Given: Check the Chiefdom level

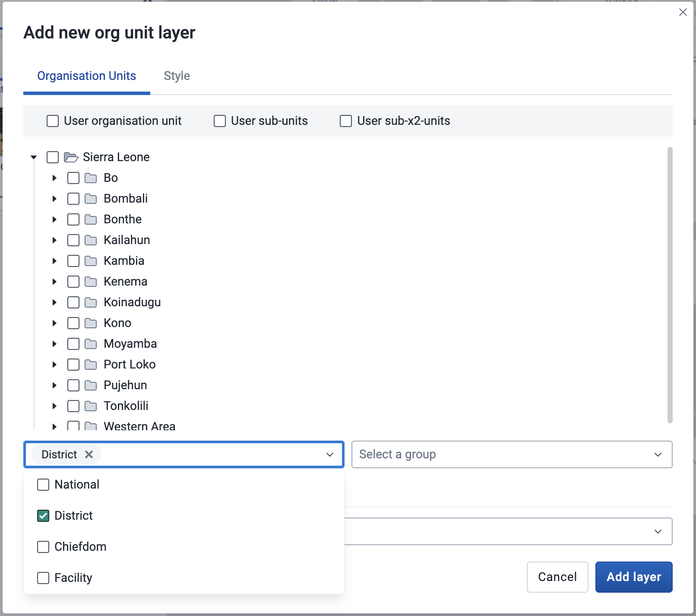Looking at the screenshot, I should point(43,547).
